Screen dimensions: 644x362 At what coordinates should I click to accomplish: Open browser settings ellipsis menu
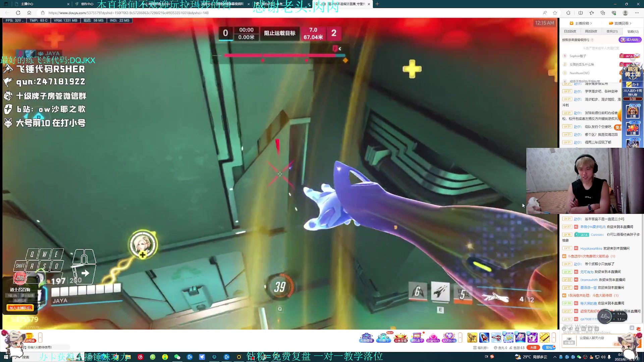point(637,13)
